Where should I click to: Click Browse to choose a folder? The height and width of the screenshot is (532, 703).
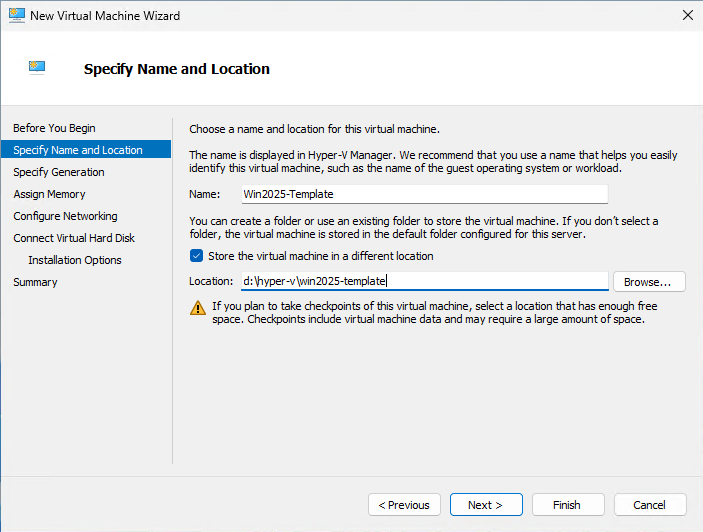pyautogui.click(x=649, y=281)
